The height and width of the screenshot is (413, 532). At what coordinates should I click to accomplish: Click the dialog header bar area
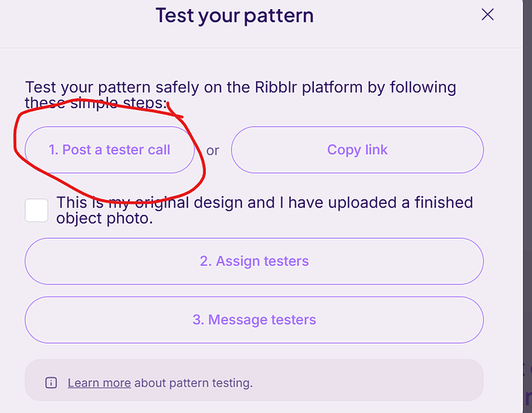261,24
